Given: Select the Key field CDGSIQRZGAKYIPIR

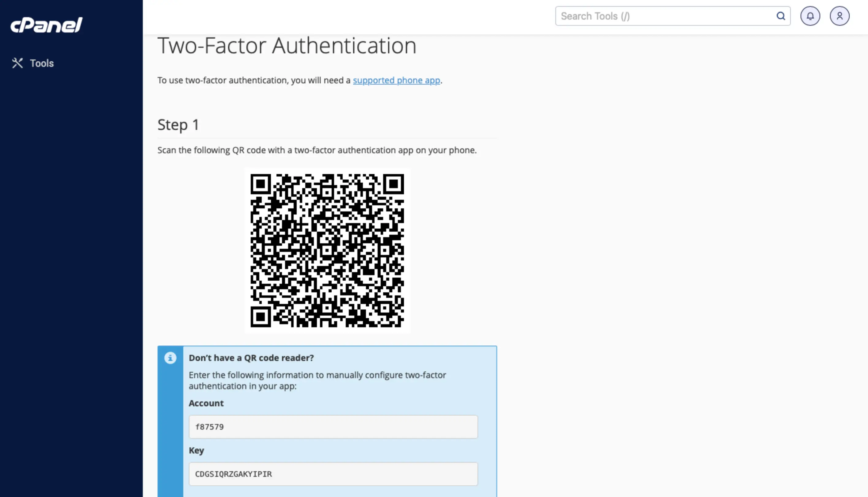Looking at the screenshot, I should coord(333,474).
